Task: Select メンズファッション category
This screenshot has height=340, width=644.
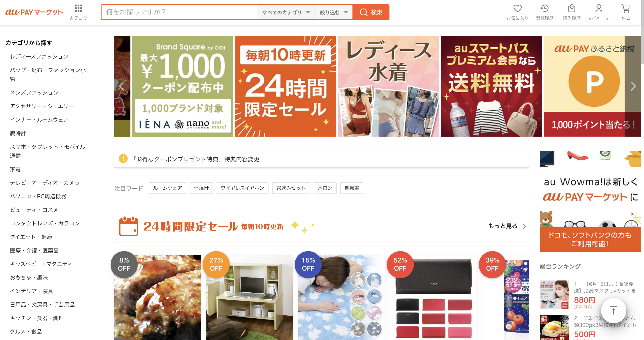Action: click(x=34, y=92)
